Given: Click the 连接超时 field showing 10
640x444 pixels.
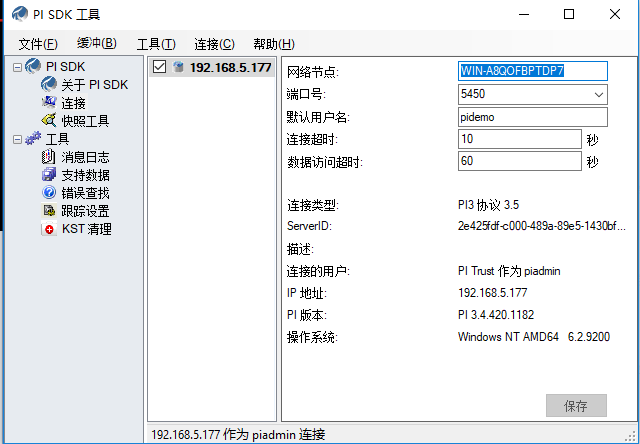Looking at the screenshot, I should pyautogui.click(x=520, y=139).
